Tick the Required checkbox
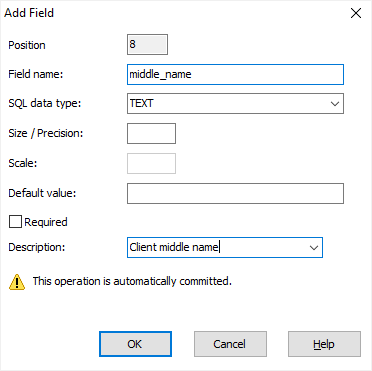Viewport: 372px width, 371px height. pos(15,222)
